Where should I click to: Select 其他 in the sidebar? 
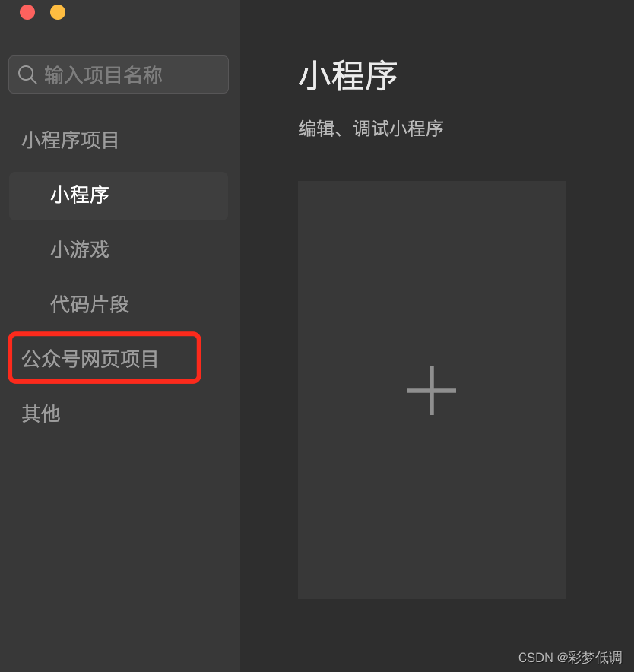[x=41, y=414]
